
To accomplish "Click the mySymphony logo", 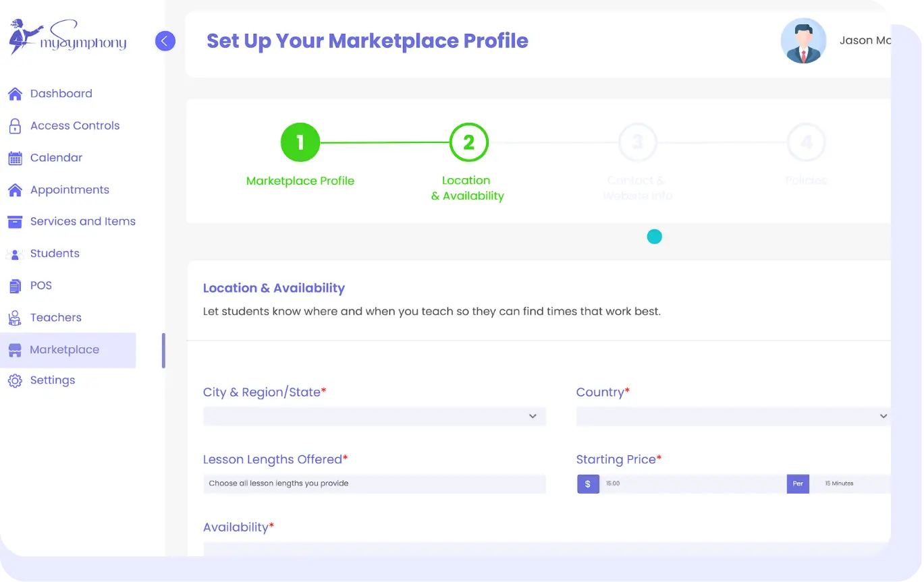I will [67, 38].
